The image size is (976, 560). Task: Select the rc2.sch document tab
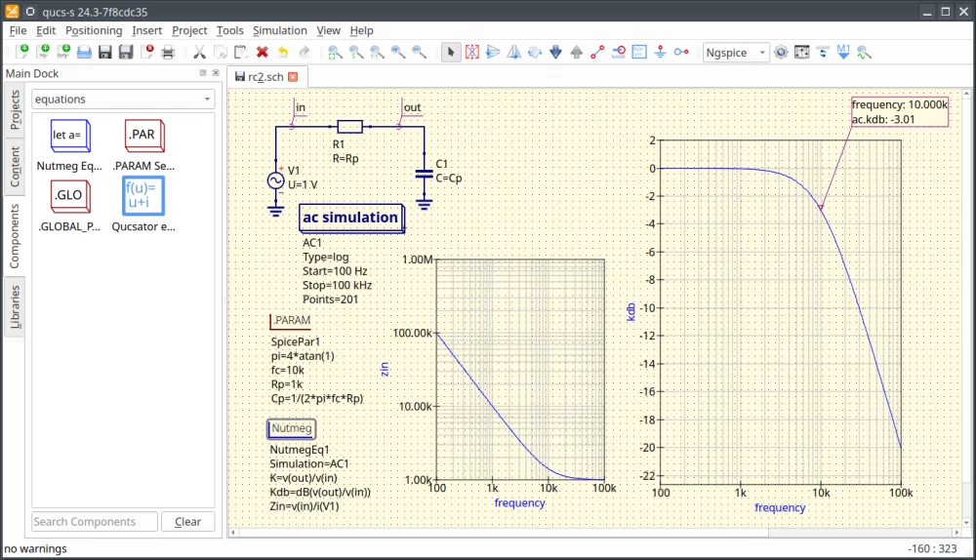tap(266, 77)
